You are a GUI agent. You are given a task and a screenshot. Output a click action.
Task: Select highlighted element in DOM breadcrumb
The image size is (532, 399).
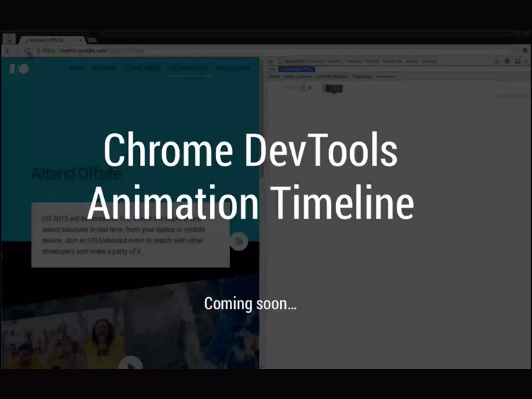click(297, 69)
